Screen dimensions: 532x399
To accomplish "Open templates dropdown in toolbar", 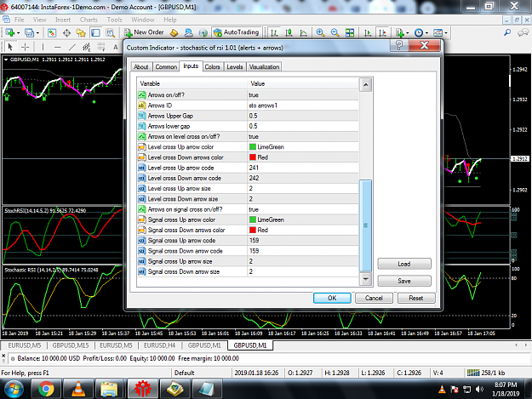I will [x=440, y=33].
